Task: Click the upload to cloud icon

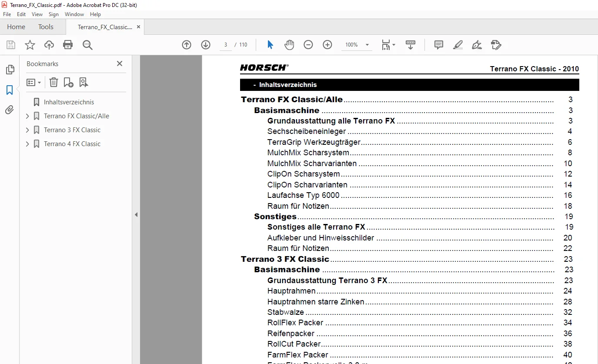Action: 49,45
